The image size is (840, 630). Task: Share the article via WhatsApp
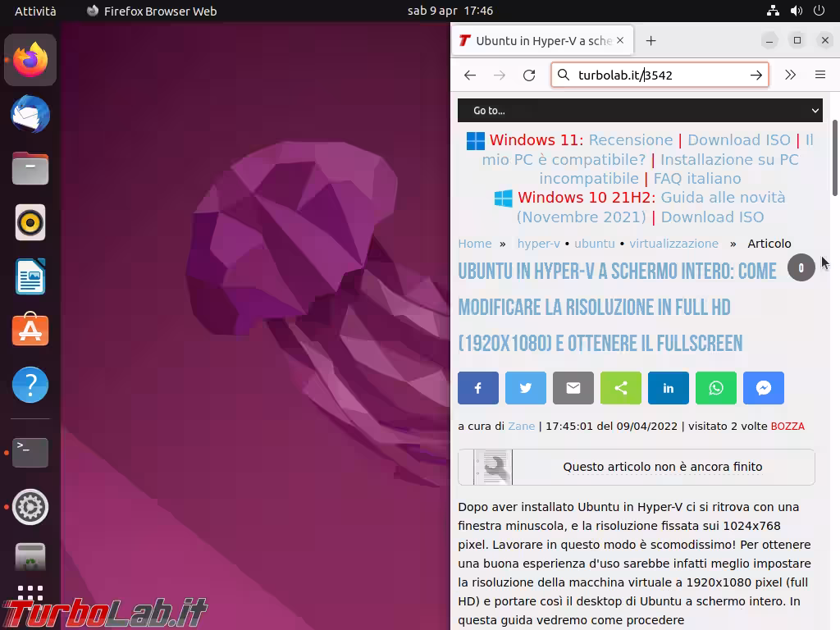pyautogui.click(x=716, y=388)
